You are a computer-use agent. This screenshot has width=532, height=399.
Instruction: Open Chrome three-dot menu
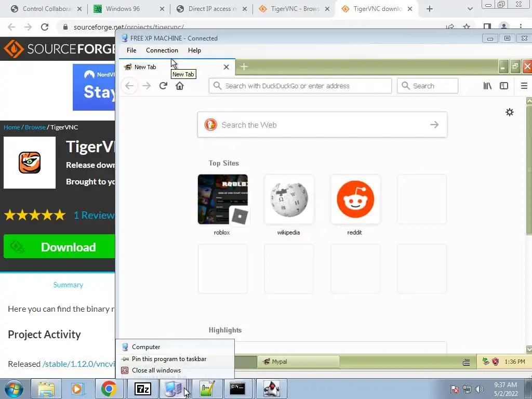(521, 26)
